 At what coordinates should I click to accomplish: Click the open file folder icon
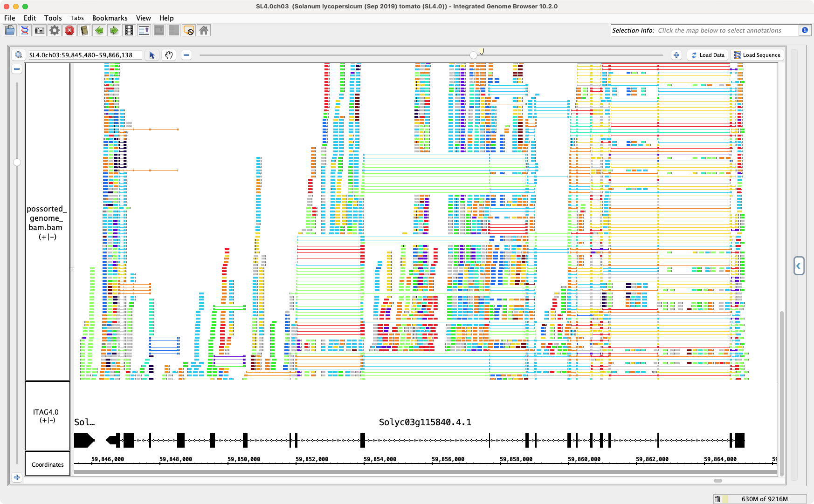pos(10,31)
